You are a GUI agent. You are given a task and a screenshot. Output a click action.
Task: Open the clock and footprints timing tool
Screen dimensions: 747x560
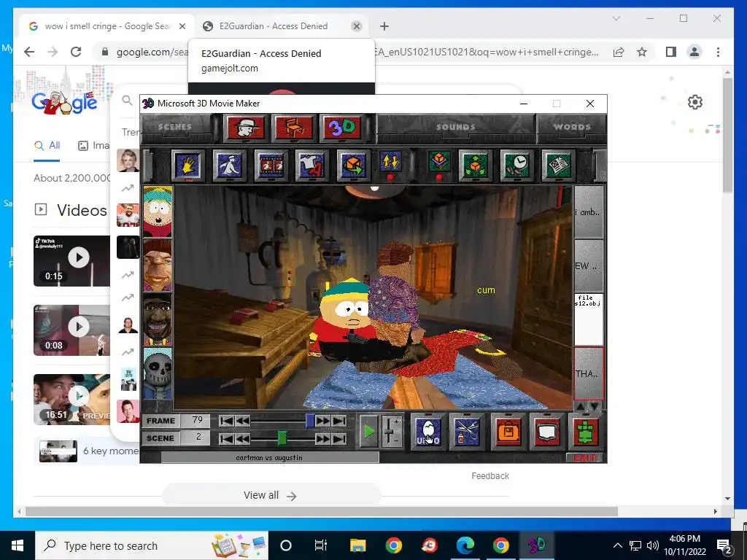pyautogui.click(x=516, y=166)
